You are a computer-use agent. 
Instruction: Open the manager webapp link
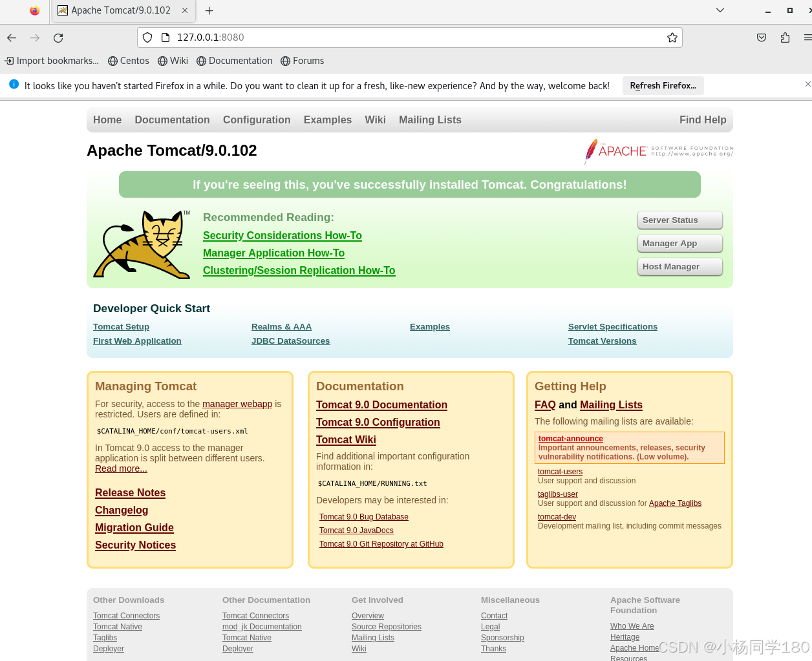(x=237, y=404)
